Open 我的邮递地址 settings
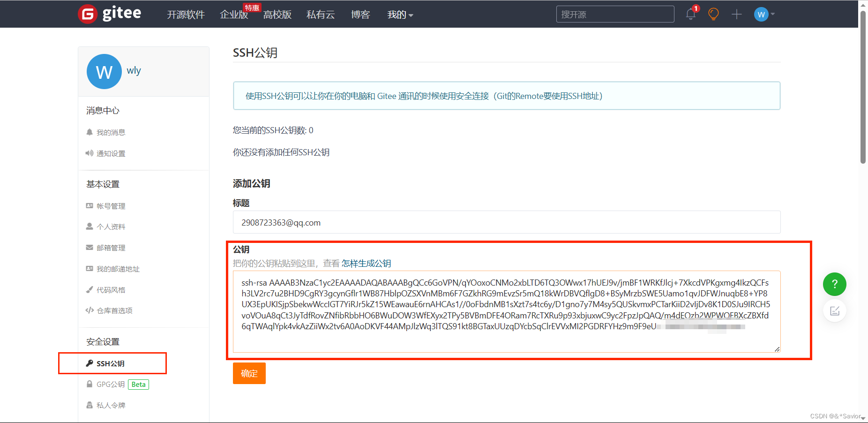Screen dimensions: 868x423 pos(118,269)
